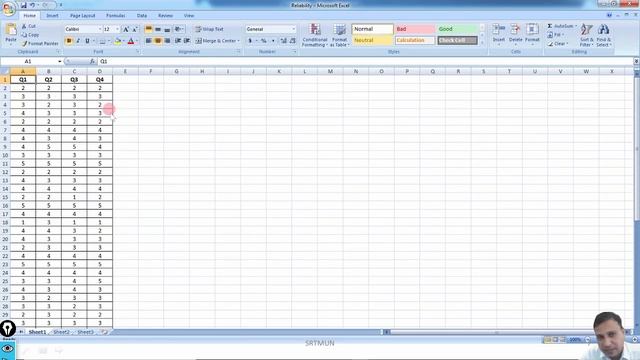Click the Cut scissors command
640x360 pixels.
[29, 26]
